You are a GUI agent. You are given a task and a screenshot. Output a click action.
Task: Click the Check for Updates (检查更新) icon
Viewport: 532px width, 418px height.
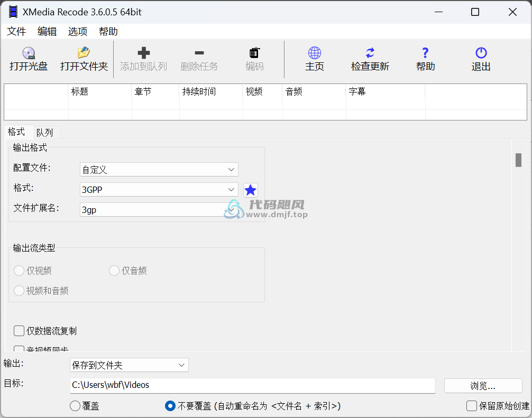370,53
